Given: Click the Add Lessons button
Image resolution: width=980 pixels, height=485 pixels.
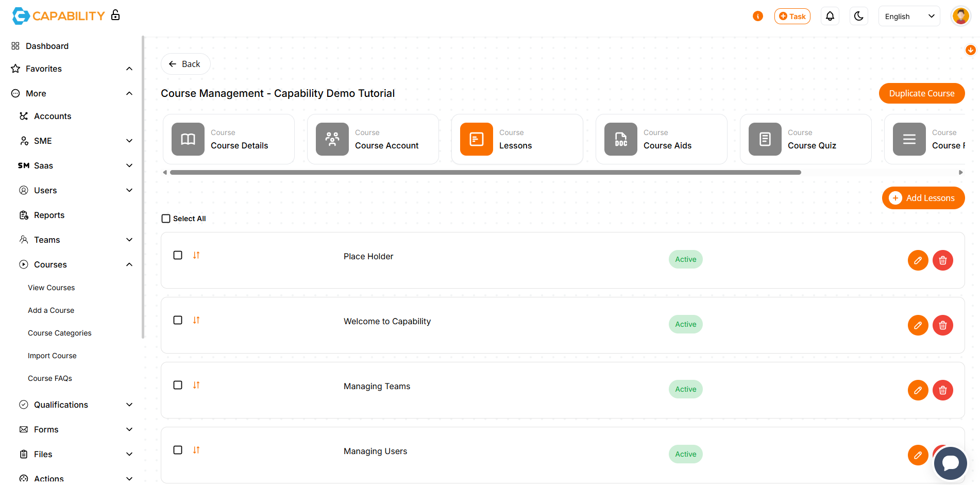Looking at the screenshot, I should click(x=923, y=198).
